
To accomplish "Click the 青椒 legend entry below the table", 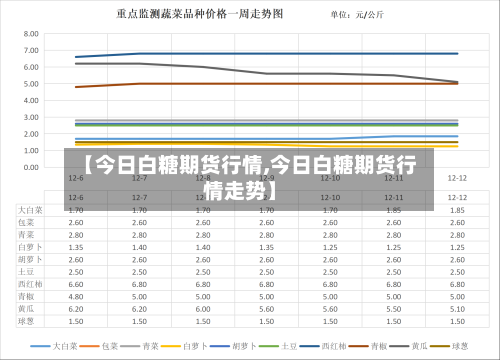I will [368, 346].
